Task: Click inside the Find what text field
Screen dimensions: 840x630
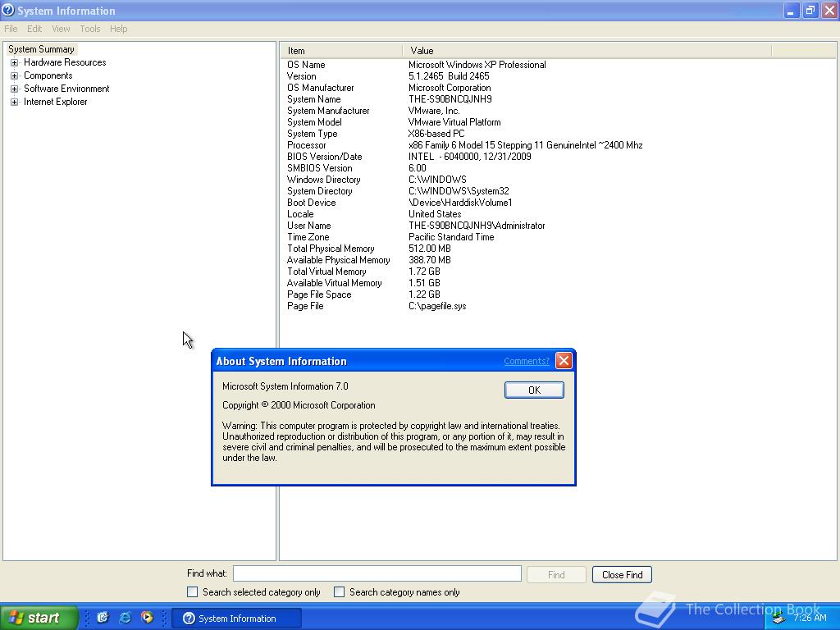Action: (377, 573)
